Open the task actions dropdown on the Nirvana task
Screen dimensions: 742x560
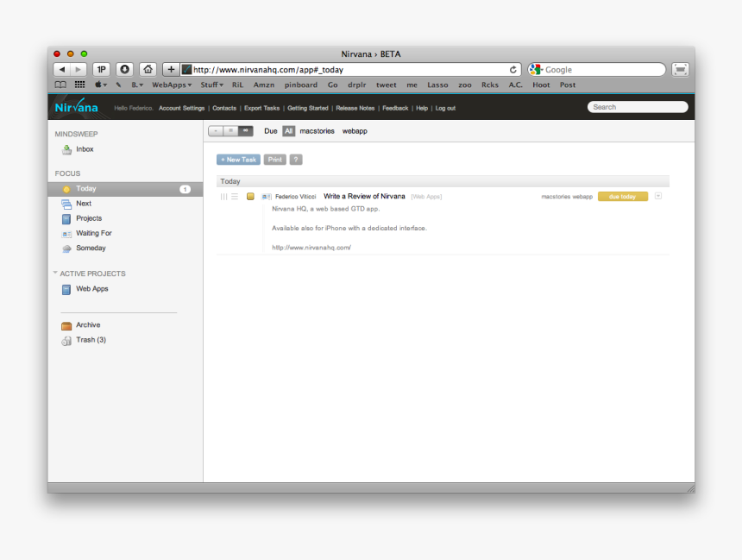(x=657, y=196)
